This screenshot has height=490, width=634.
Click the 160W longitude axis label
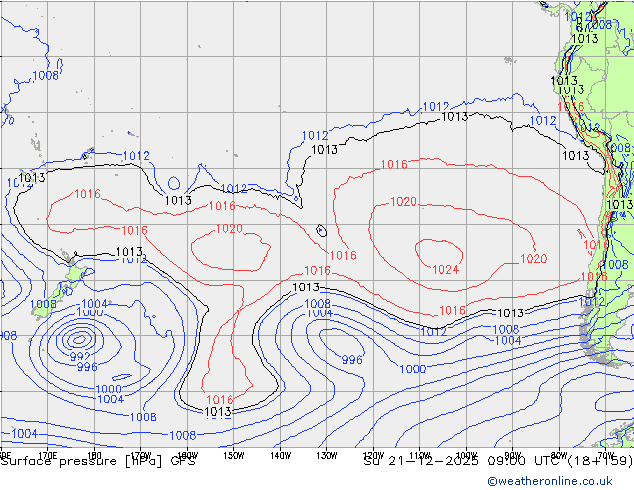tap(187, 456)
